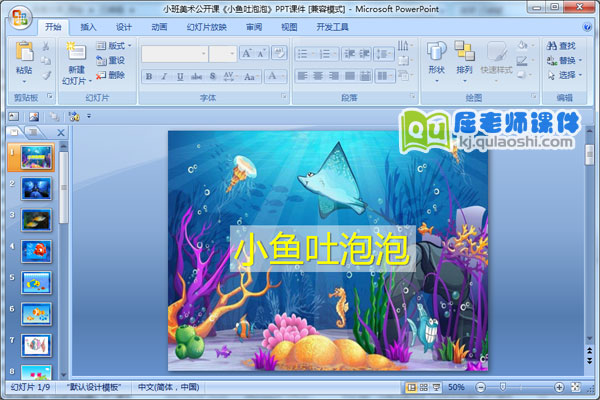Click the Numbering list icon

(327, 54)
